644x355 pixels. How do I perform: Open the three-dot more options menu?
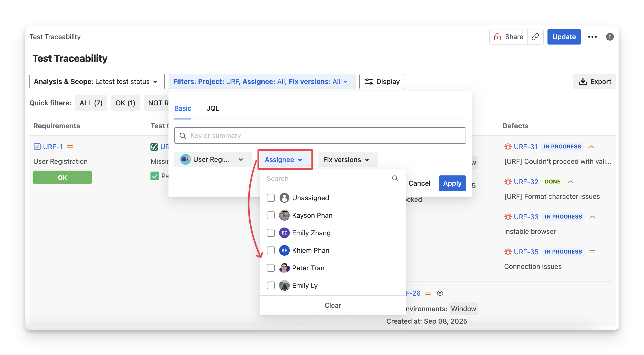(x=592, y=37)
